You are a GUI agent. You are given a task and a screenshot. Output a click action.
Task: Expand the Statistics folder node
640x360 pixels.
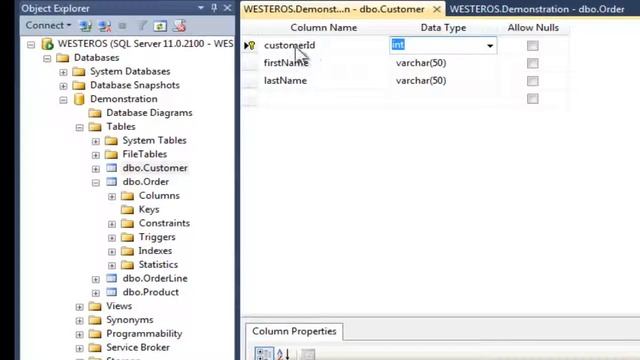tap(111, 265)
